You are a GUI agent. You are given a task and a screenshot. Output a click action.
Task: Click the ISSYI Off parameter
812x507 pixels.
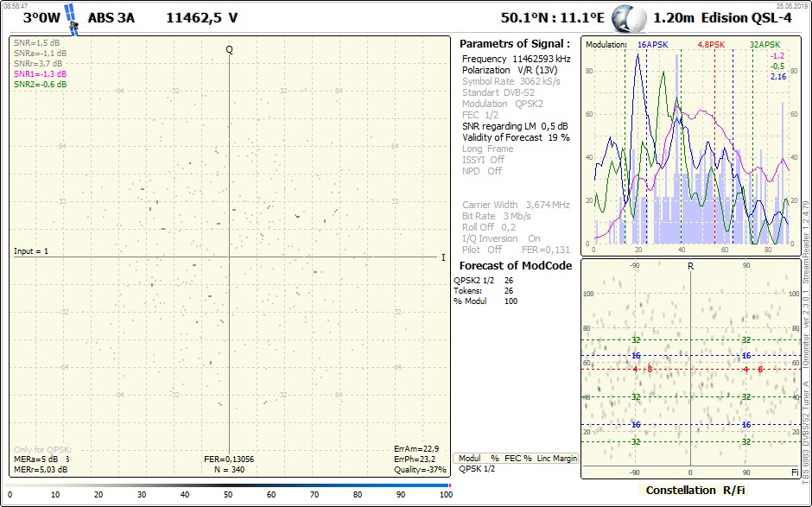point(483,160)
